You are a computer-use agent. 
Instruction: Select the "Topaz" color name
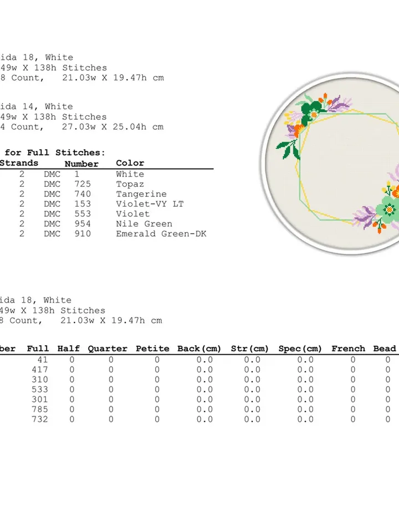[x=130, y=184]
